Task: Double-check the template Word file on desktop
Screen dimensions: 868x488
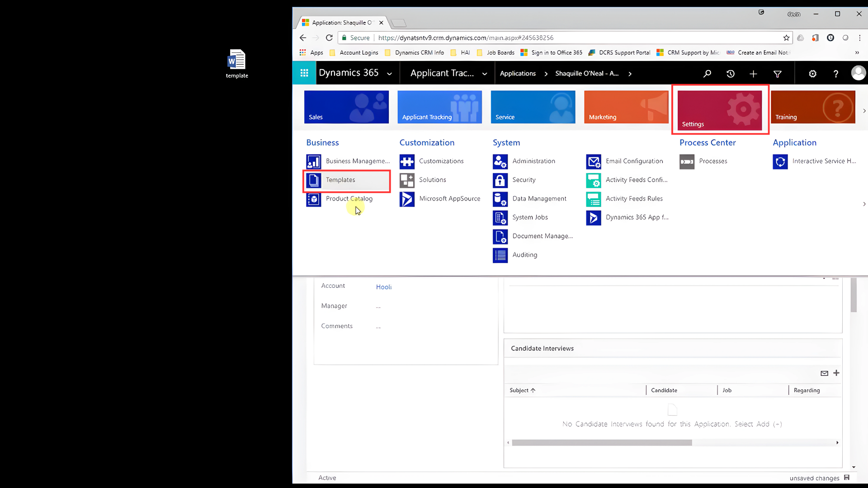Action: pos(237,64)
